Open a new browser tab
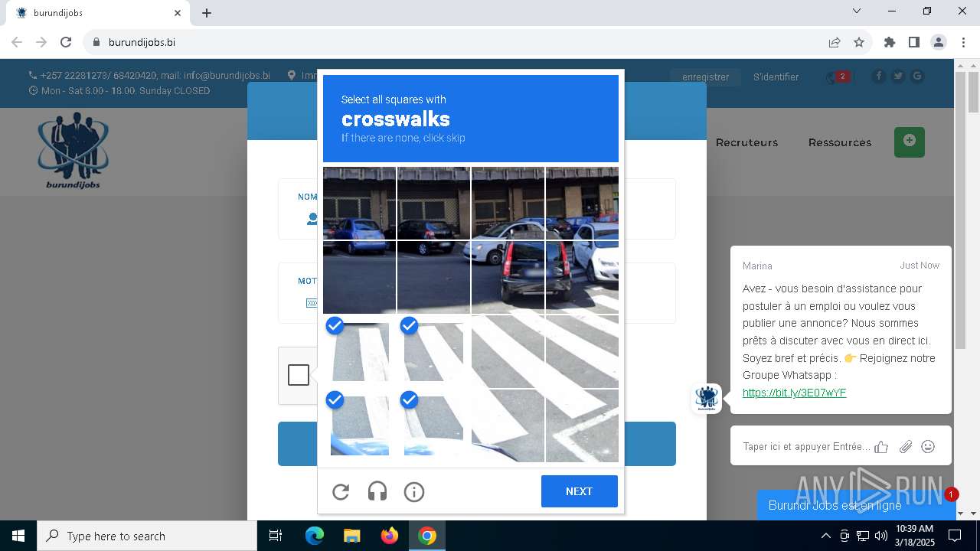Screen dimensions: 980x551 click(207, 13)
